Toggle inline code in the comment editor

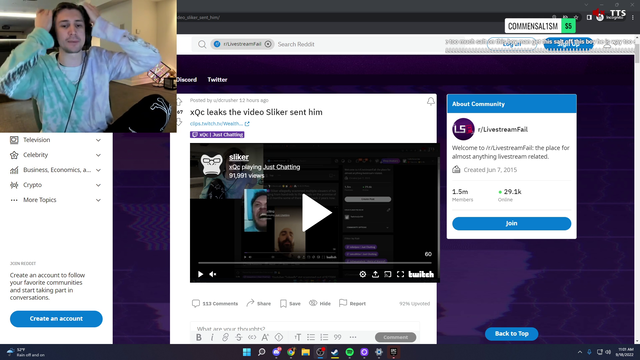click(252, 337)
